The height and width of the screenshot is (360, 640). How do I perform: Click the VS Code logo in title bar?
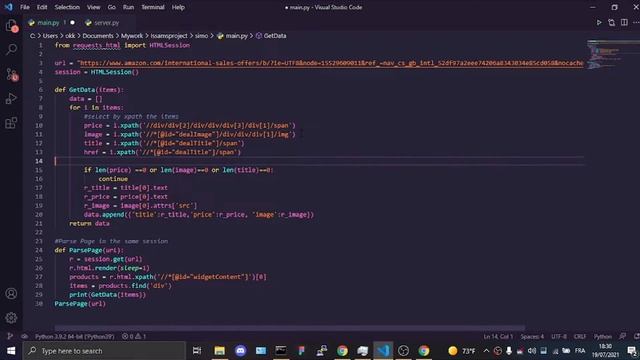[9, 7]
